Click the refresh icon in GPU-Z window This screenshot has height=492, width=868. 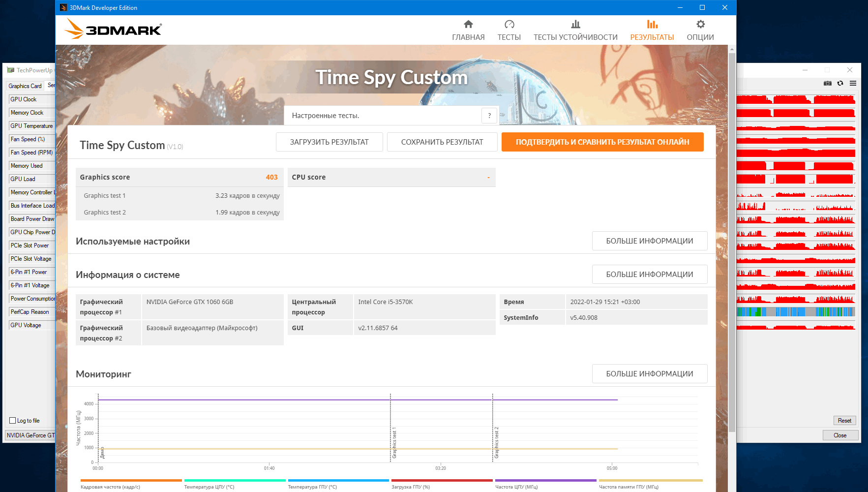point(840,83)
